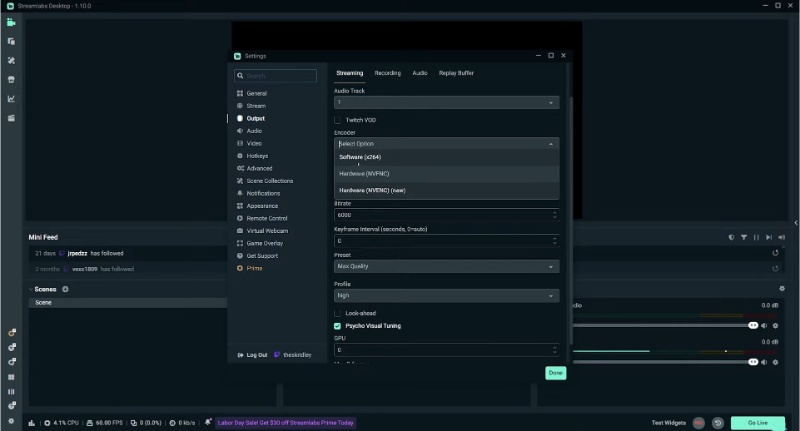The height and width of the screenshot is (431, 800).
Task: Click the vertical bars icon in the lower sidebar
Action: tap(11, 392)
